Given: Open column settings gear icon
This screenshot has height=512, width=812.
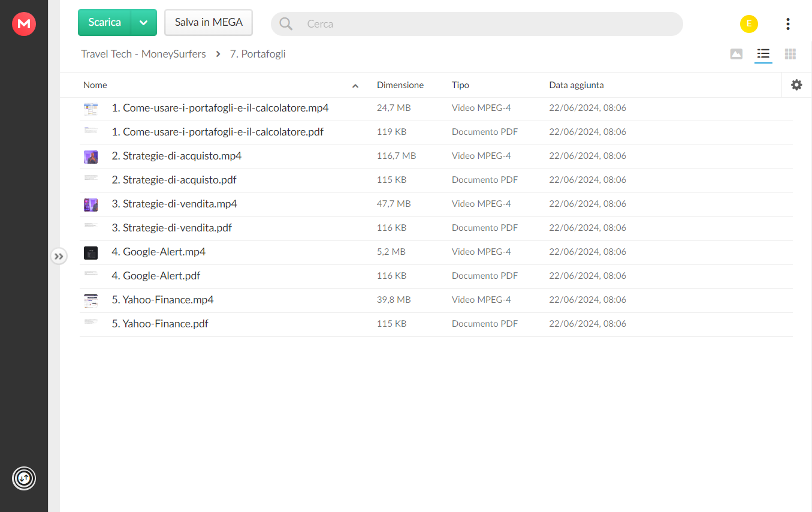Looking at the screenshot, I should (x=796, y=85).
